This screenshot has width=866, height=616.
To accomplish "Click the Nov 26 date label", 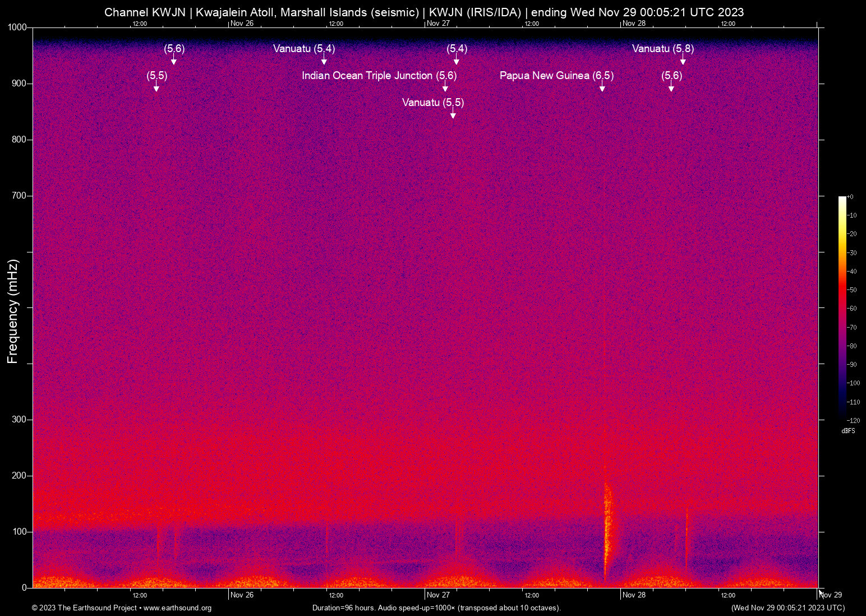I will 241,595.
